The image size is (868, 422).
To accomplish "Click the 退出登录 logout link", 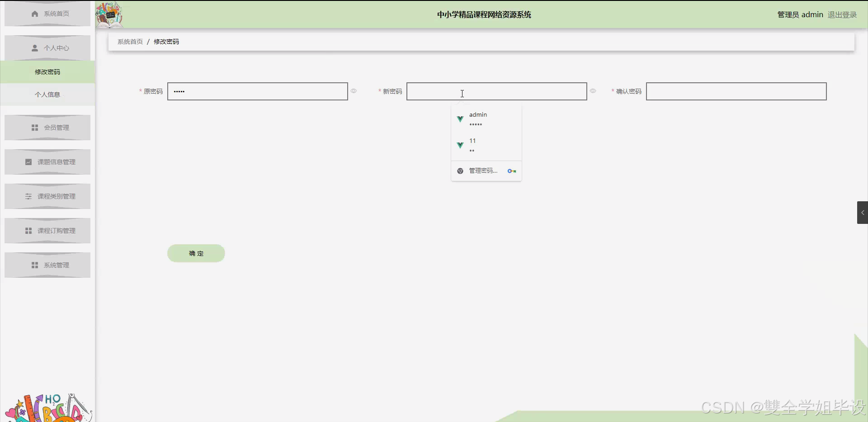I will click(x=842, y=14).
